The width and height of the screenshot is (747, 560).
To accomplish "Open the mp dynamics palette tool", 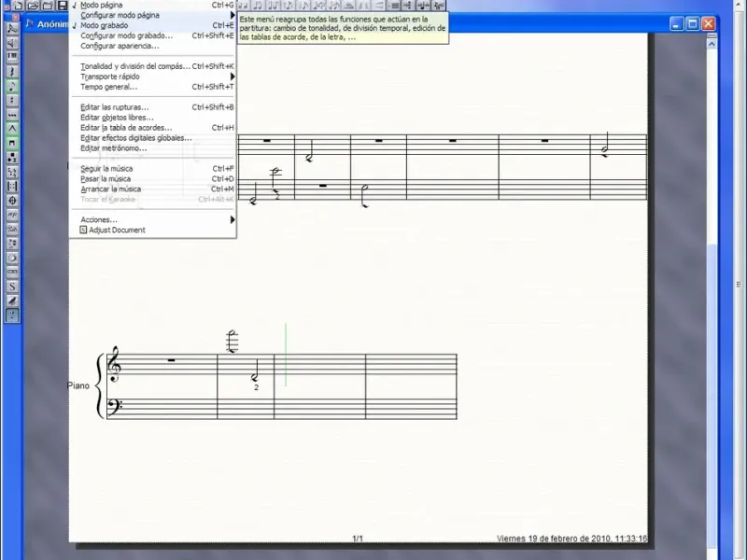I will pos(12,215).
